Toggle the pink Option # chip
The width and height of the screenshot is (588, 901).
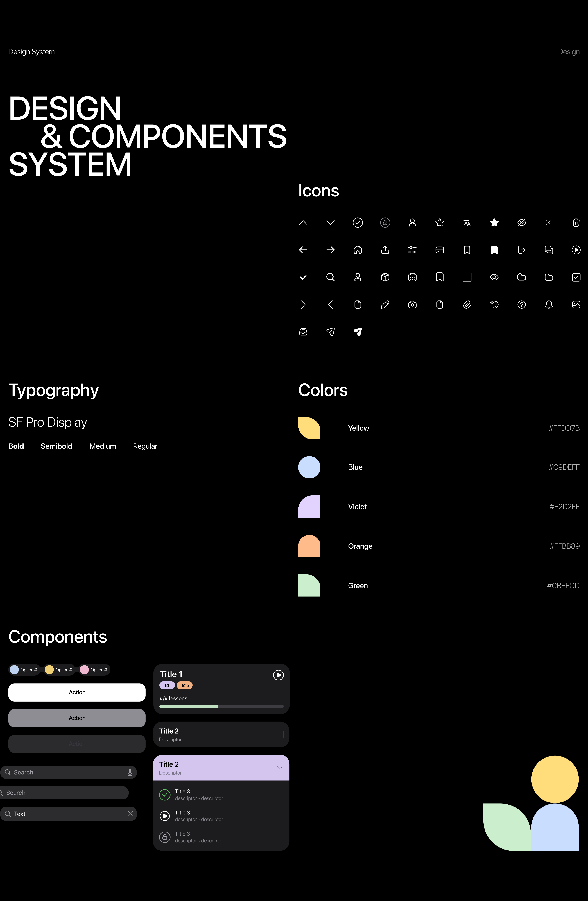[x=94, y=670]
